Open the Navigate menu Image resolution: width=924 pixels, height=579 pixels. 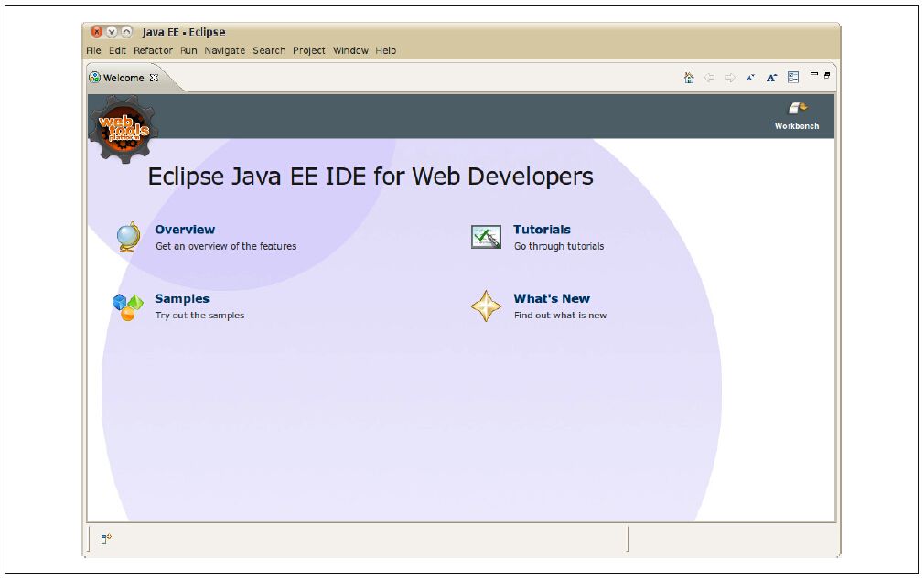point(224,50)
